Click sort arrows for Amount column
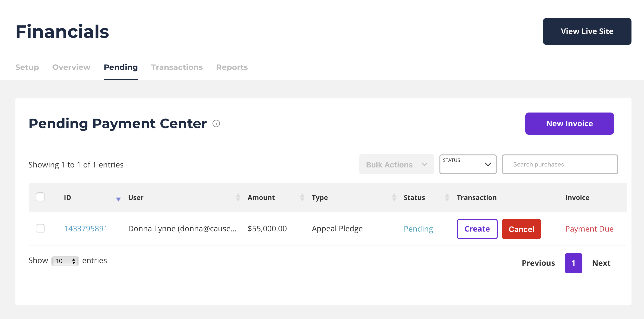Image resolution: width=644 pixels, height=319 pixels. click(302, 197)
